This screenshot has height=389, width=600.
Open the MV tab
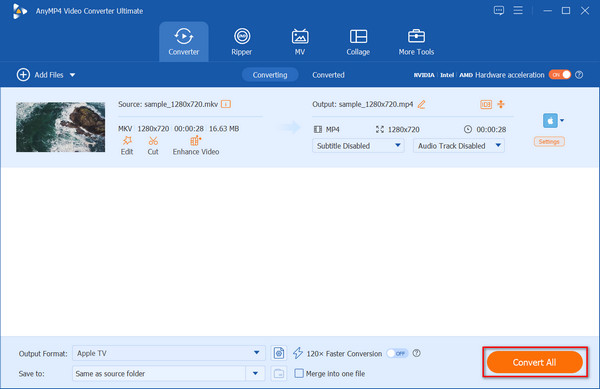coord(300,42)
